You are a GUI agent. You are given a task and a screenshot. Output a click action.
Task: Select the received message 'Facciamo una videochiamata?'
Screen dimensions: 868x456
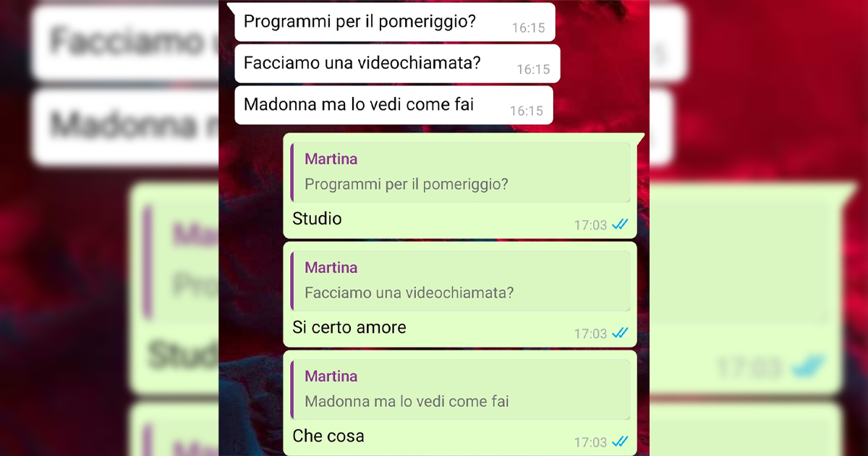(x=397, y=64)
